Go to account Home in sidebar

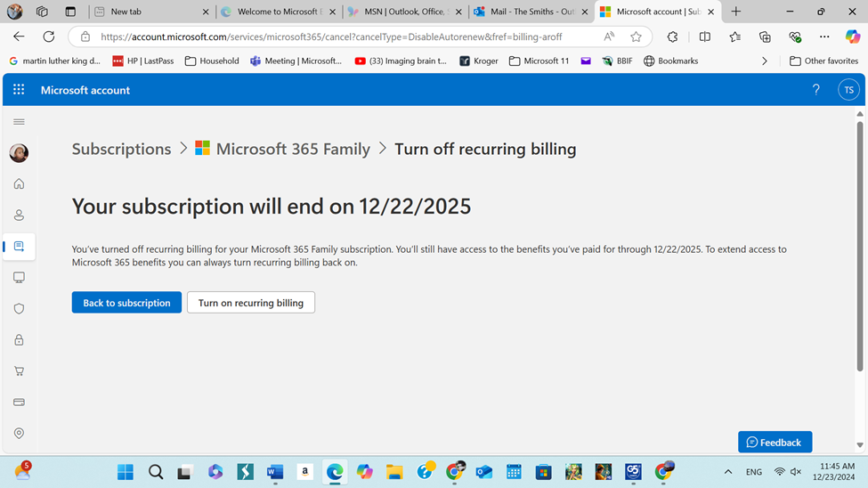click(19, 184)
